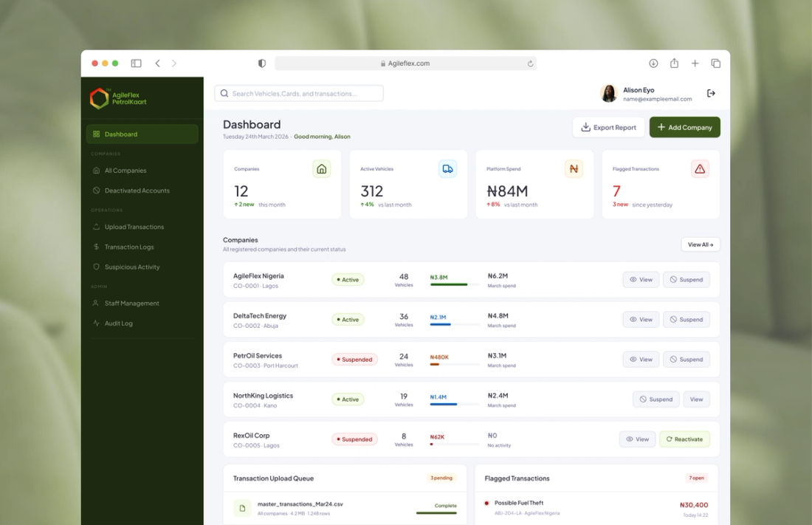The width and height of the screenshot is (812, 525).
Task: Go back with the browser arrow
Action: coord(157,64)
